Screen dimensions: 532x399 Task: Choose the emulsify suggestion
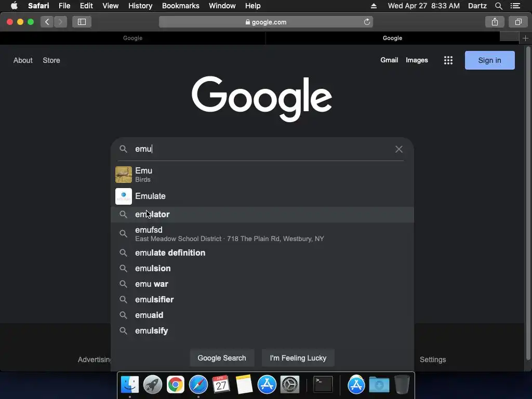[x=262, y=331]
